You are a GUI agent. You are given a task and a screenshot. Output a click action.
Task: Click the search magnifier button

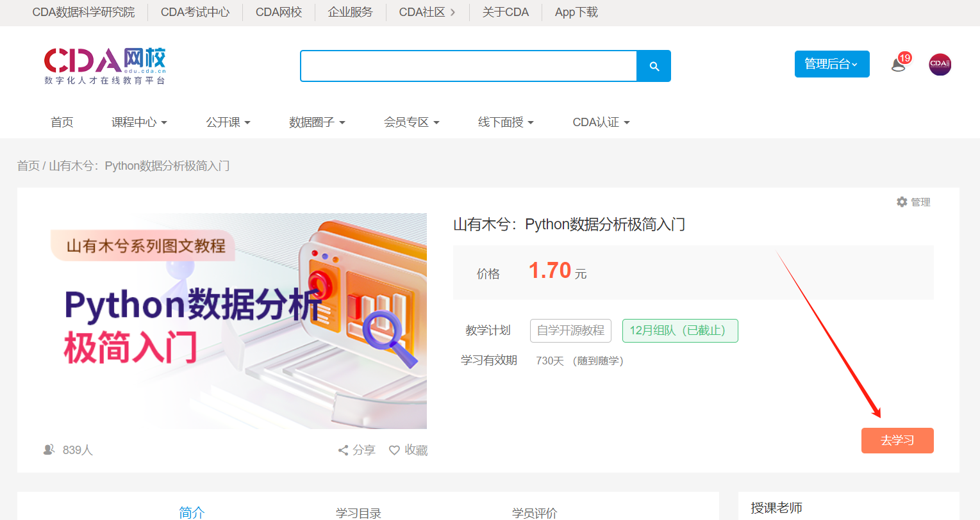pos(654,66)
